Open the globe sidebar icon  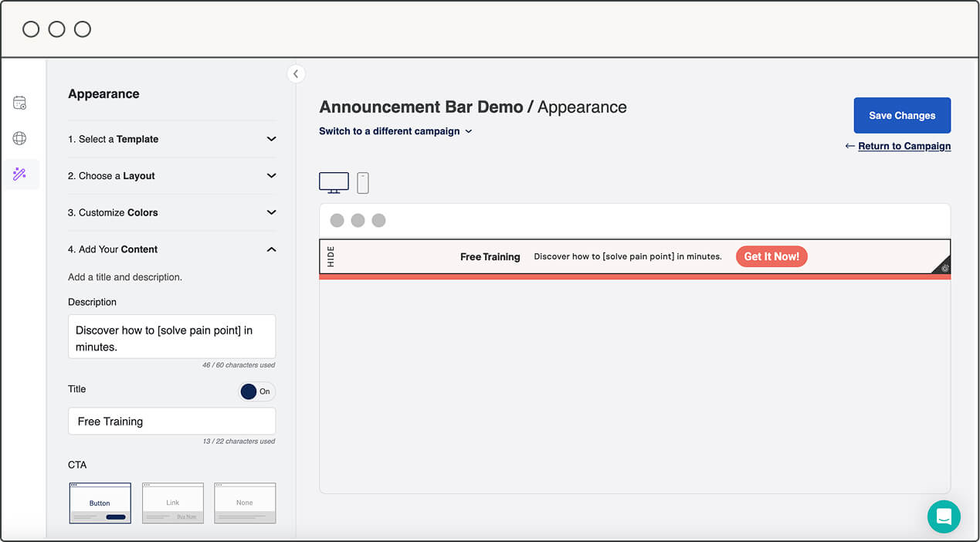pyautogui.click(x=20, y=138)
